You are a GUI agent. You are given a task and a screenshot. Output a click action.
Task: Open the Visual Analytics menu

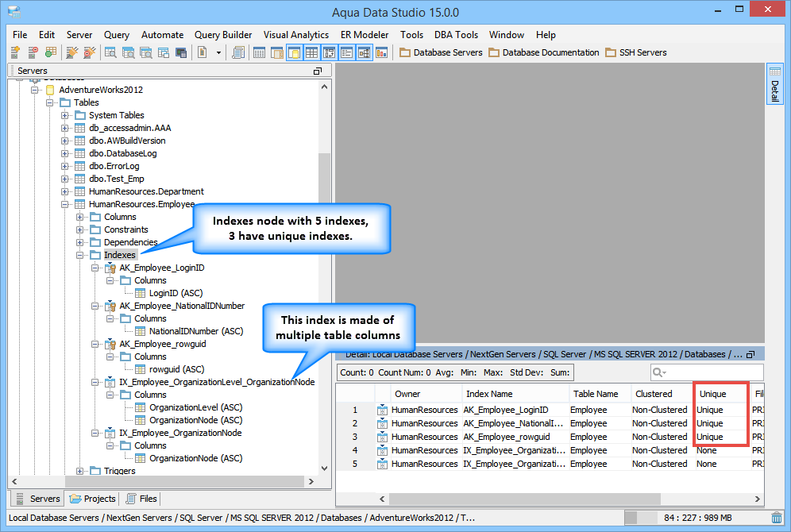(x=296, y=35)
